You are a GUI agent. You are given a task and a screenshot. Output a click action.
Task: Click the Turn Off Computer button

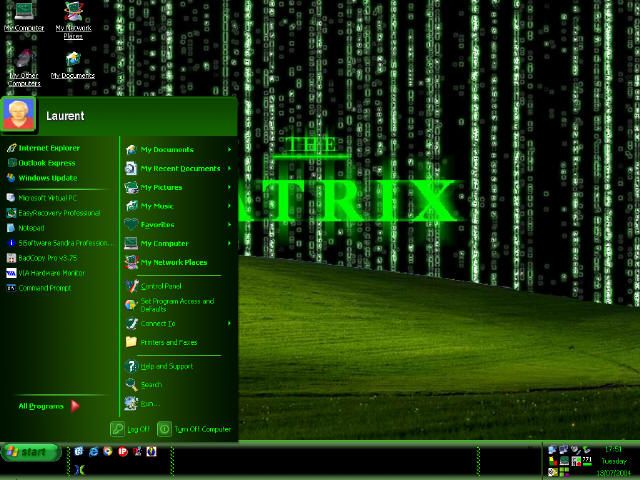[194, 429]
